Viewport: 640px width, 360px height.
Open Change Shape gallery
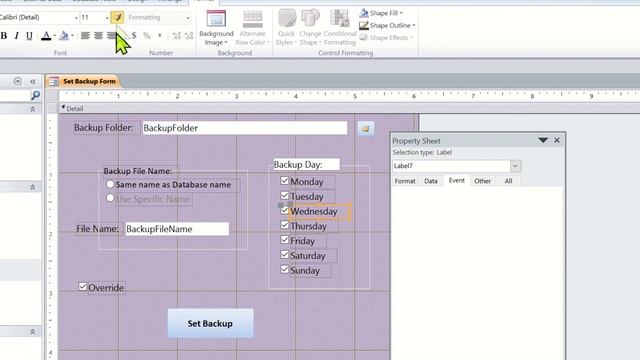point(310,28)
